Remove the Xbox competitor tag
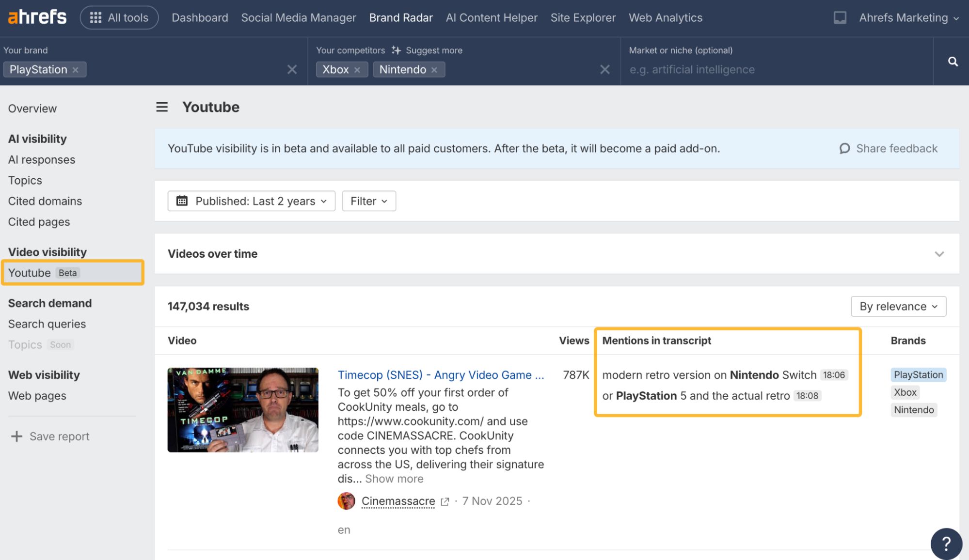969x560 pixels. [x=357, y=70]
